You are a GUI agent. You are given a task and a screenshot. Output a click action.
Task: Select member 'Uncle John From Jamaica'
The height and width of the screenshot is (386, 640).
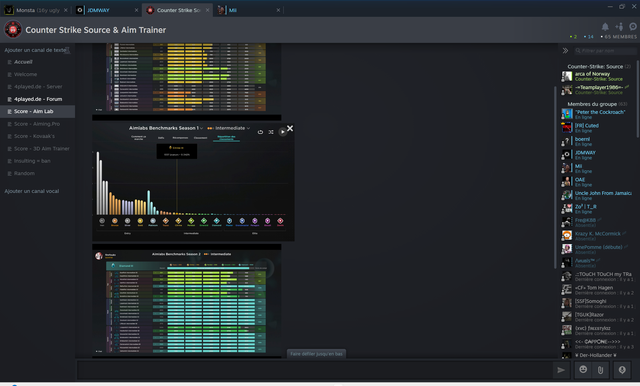(x=598, y=195)
